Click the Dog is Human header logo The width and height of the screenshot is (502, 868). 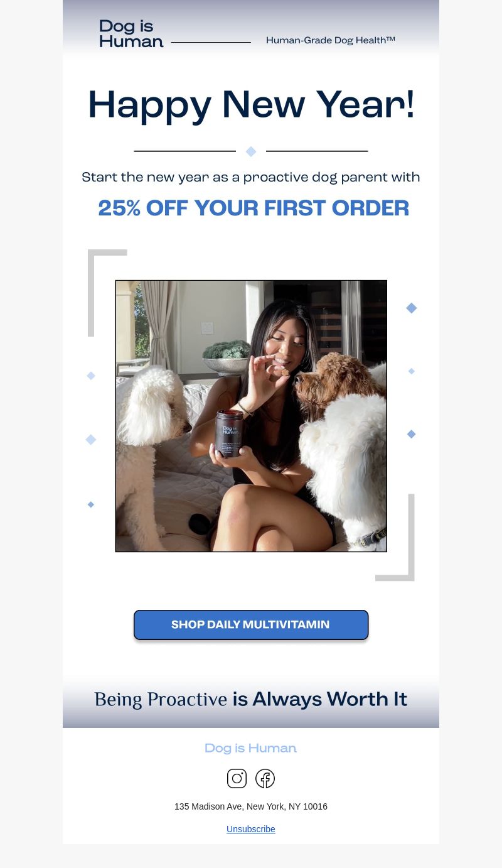coord(131,34)
